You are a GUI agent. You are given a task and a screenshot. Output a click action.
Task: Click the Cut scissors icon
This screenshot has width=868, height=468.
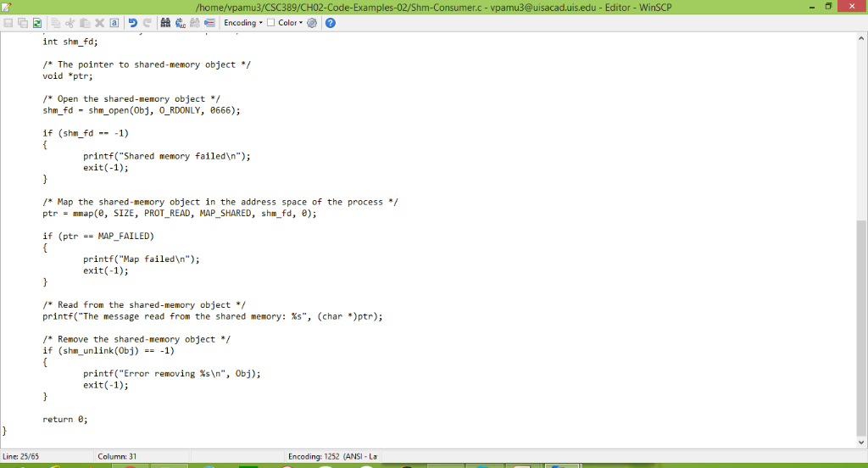pos(70,23)
